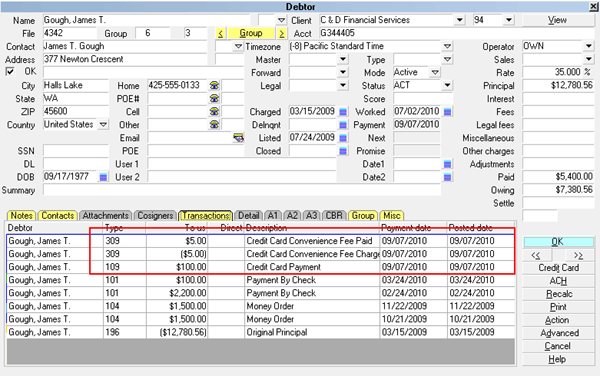Expand the Legal dropdown
Viewport: 600px width, 376px height.
343,85
